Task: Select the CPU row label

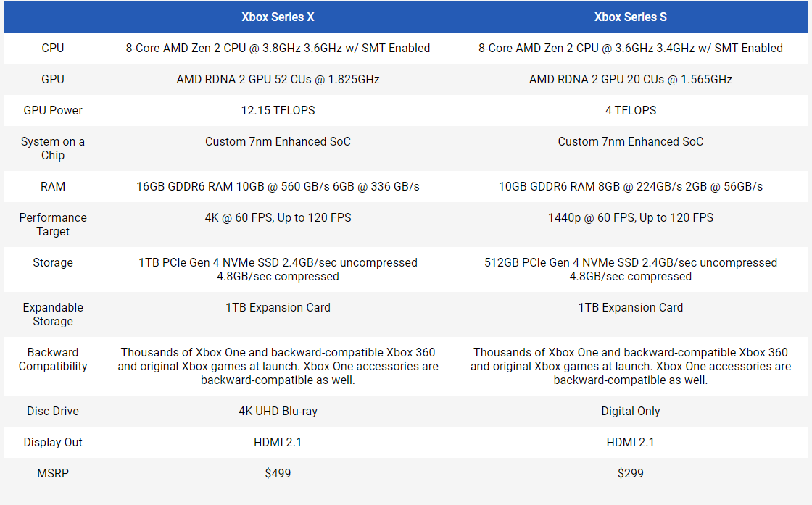Action: (53, 48)
